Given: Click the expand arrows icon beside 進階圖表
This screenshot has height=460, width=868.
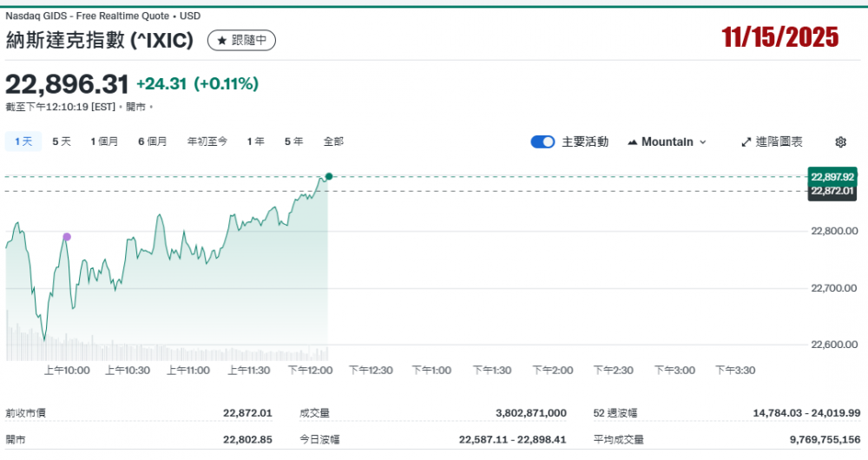Looking at the screenshot, I should click(x=746, y=142).
